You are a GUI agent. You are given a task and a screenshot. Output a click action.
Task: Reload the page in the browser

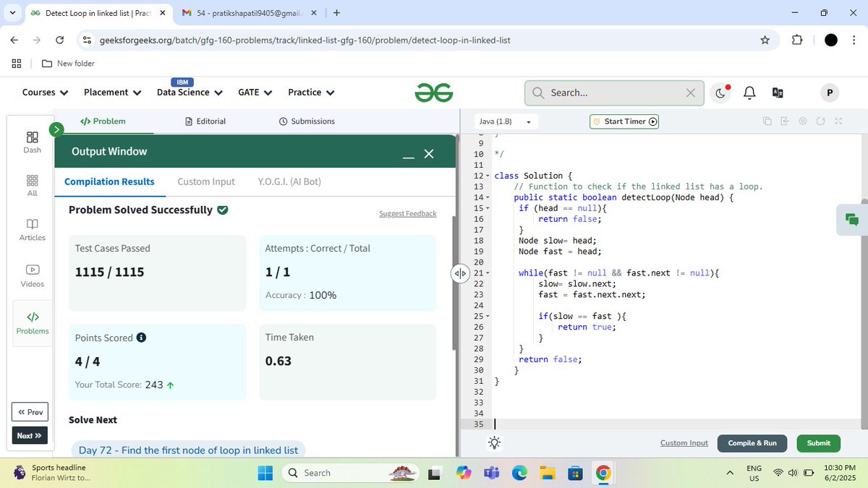60,40
